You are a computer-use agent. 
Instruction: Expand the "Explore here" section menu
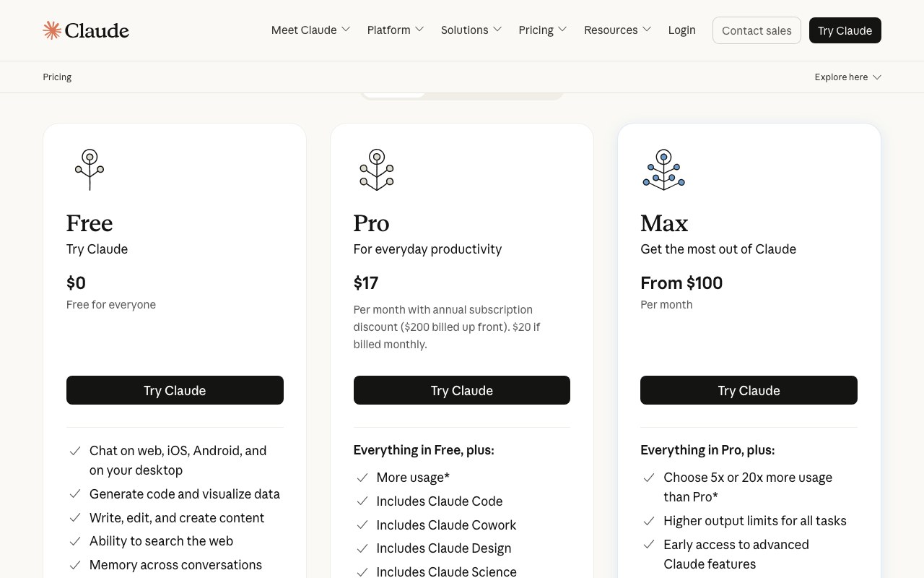pyautogui.click(x=848, y=77)
